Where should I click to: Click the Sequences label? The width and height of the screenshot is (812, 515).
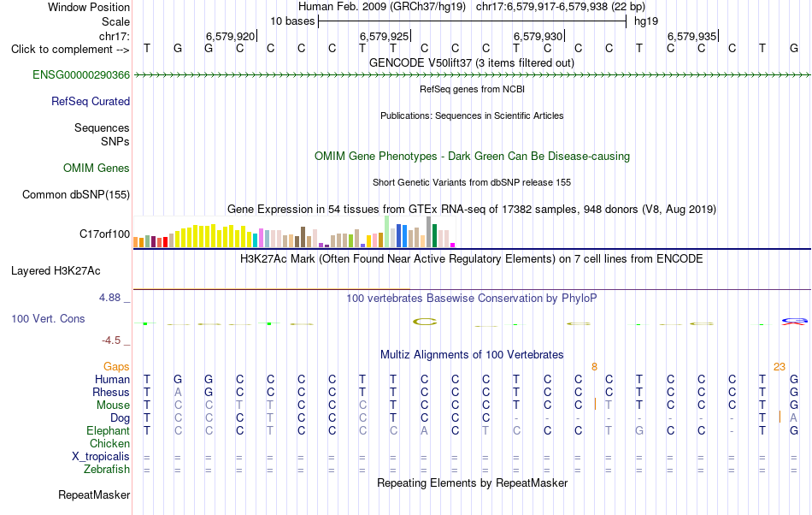tap(102, 128)
